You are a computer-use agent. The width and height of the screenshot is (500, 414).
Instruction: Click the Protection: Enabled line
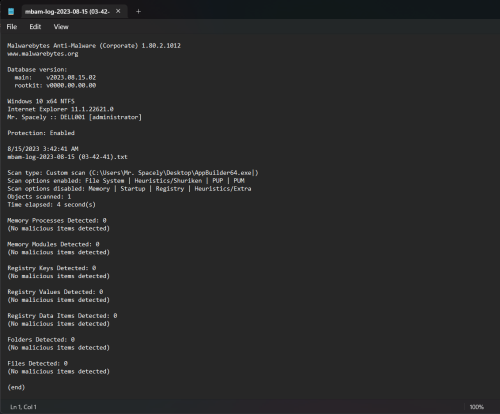click(x=41, y=133)
